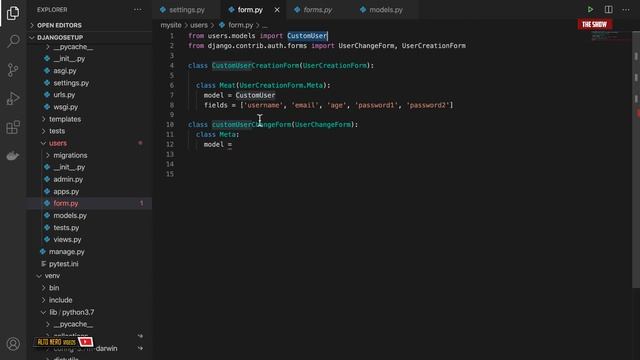The width and height of the screenshot is (640, 360).
Task: Click 'Meat' class name on line 6
Action: (x=227, y=85)
